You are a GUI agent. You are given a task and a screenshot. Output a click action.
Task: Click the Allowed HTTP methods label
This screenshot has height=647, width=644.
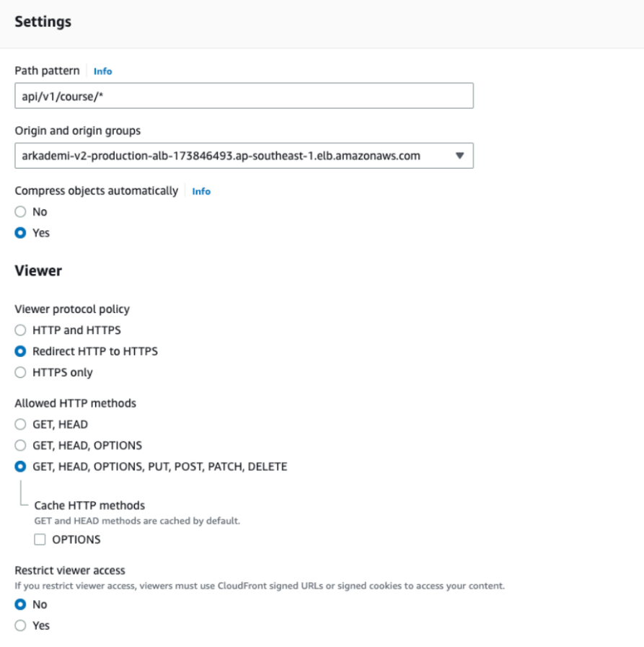point(75,403)
